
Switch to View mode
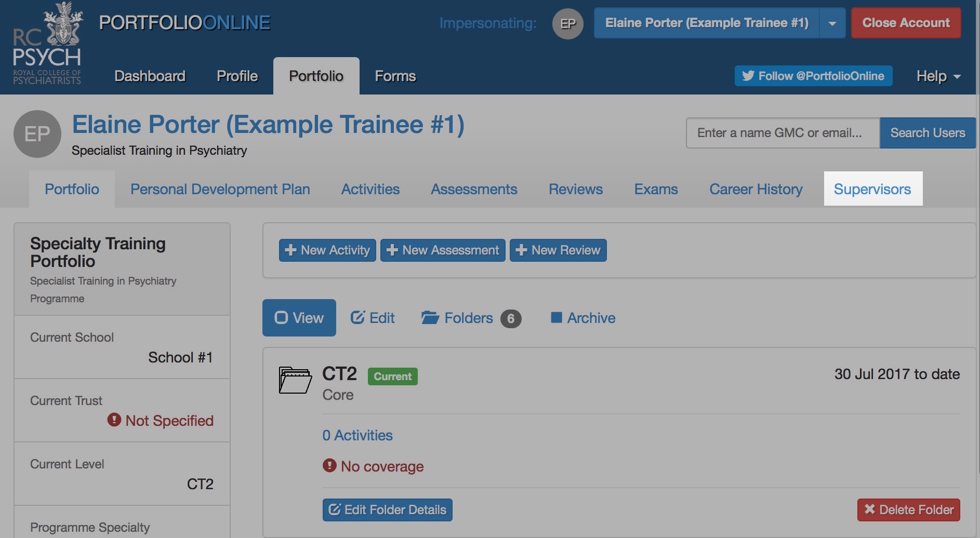pos(299,318)
